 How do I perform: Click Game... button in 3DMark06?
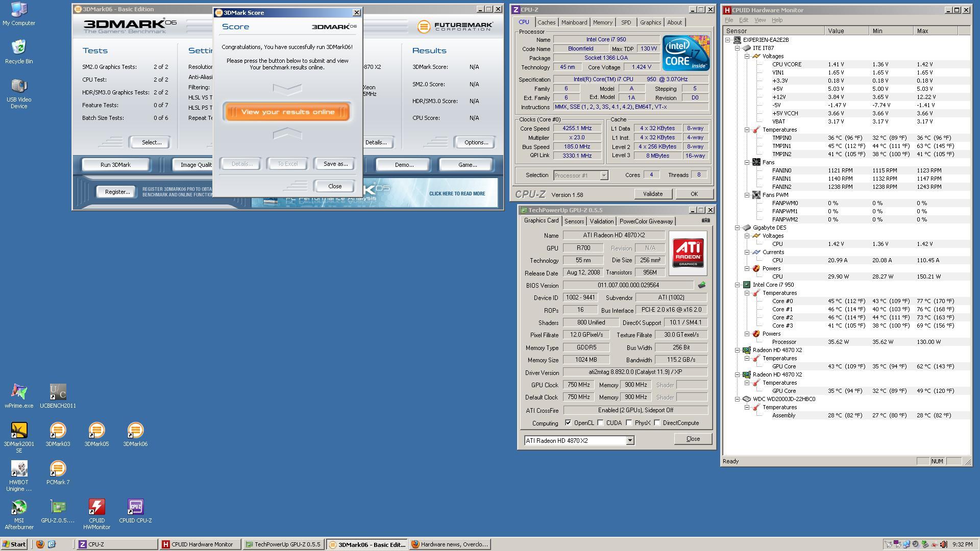pos(468,165)
